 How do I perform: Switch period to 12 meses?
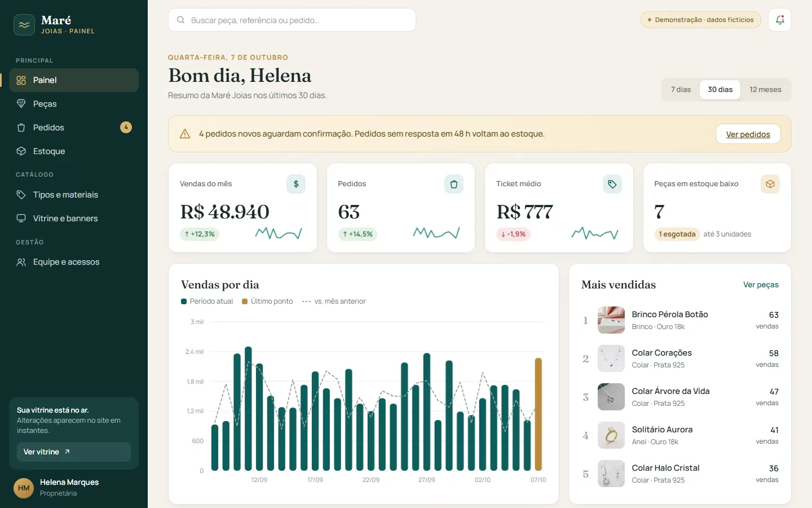(x=765, y=90)
